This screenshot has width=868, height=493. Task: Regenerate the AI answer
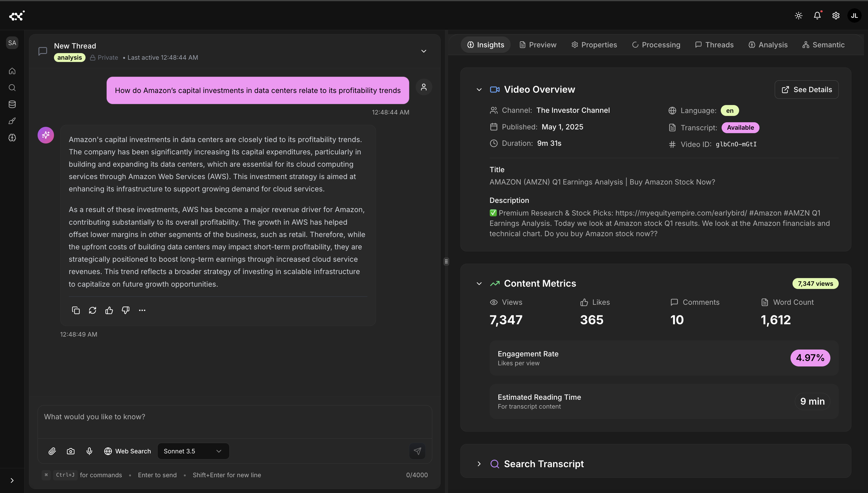92,310
